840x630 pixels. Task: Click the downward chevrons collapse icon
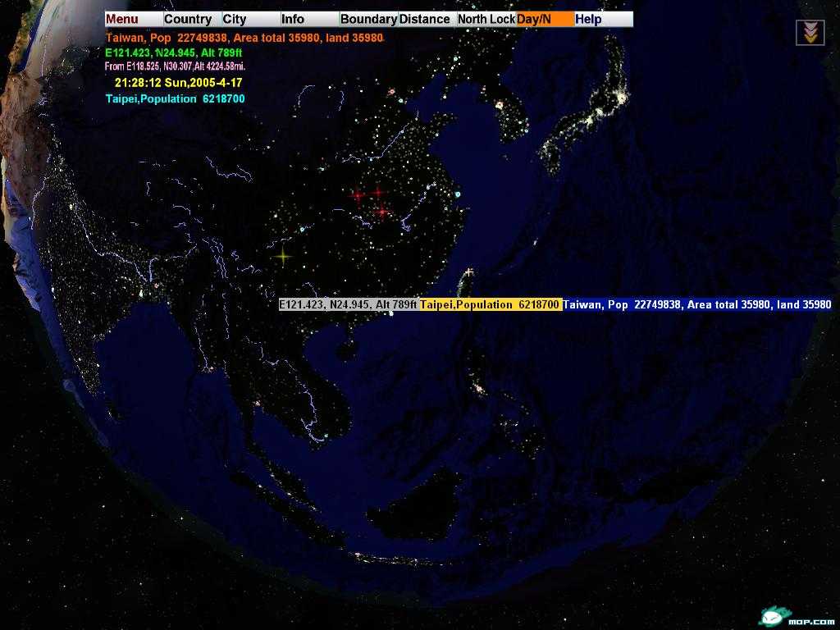pos(810,33)
